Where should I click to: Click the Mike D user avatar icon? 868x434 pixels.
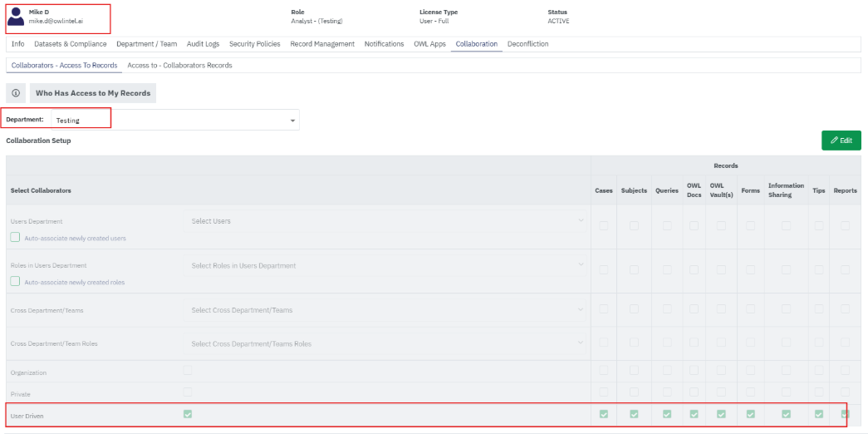(x=16, y=17)
